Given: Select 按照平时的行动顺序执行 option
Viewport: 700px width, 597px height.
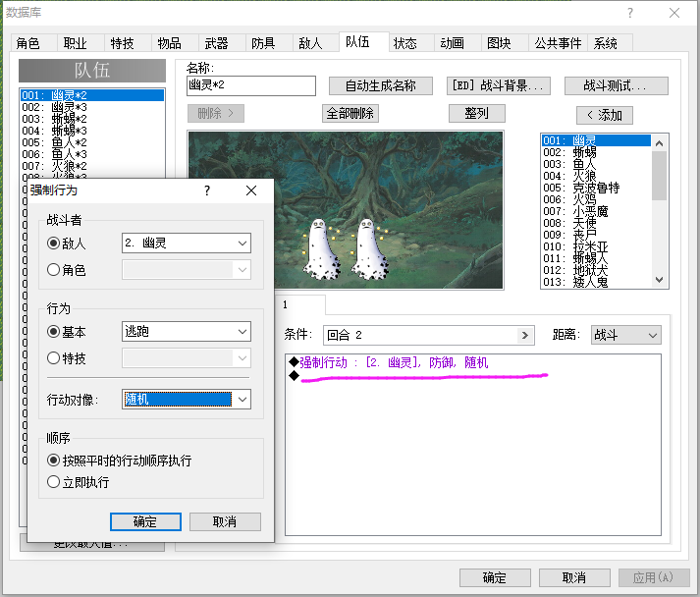Looking at the screenshot, I should [54, 460].
